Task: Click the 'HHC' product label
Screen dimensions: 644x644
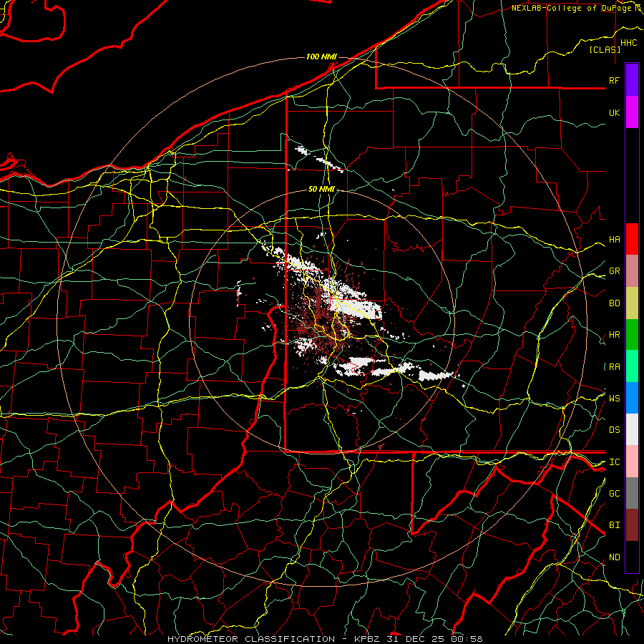Action: click(628, 43)
